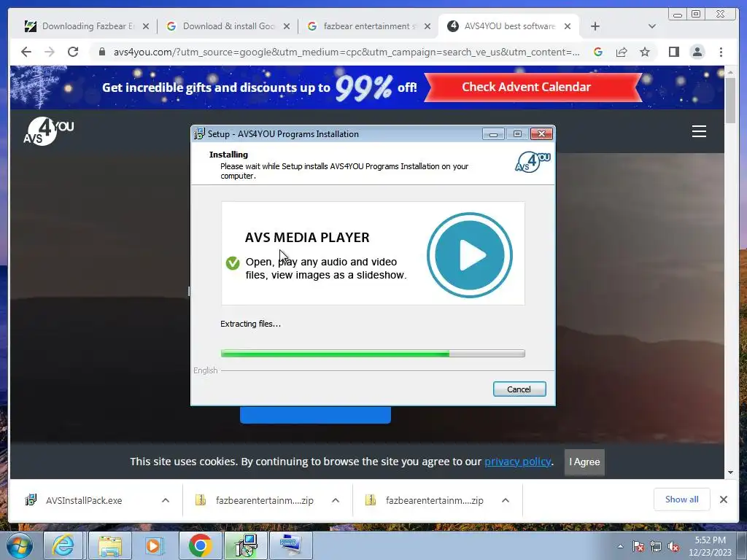This screenshot has height=560, width=747.
Task: Close the Download & install Google tab
Action: tap(286, 26)
